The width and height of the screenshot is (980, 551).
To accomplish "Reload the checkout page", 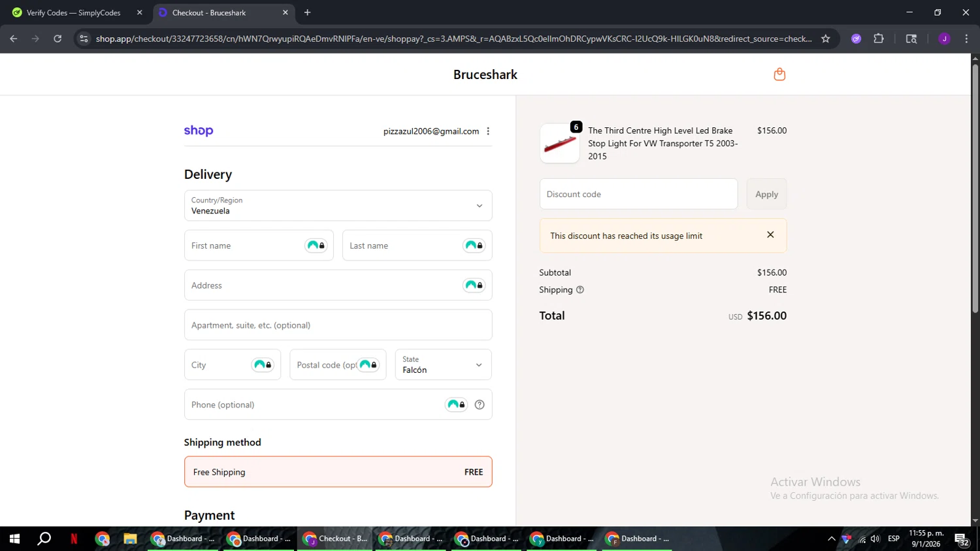I will pyautogui.click(x=57, y=39).
